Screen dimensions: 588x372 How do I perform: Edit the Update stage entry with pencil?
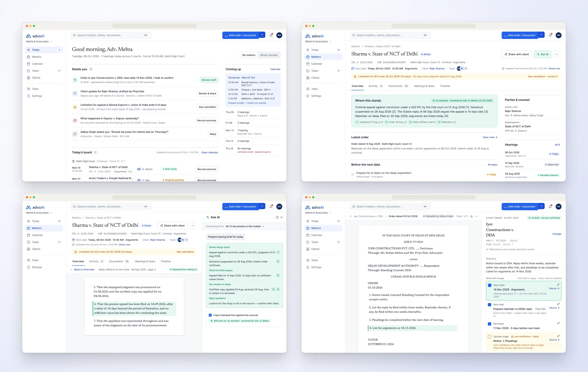click(558, 336)
